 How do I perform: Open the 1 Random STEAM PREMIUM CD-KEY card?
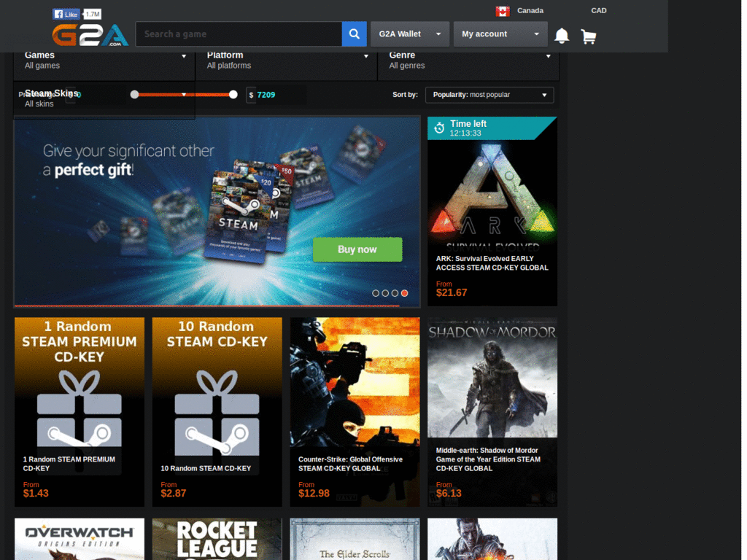79,412
